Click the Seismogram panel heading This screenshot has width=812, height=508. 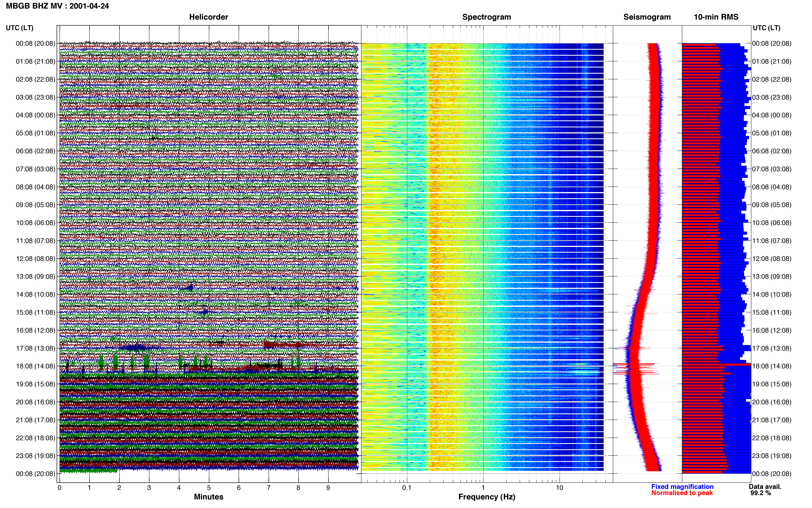pos(647,17)
